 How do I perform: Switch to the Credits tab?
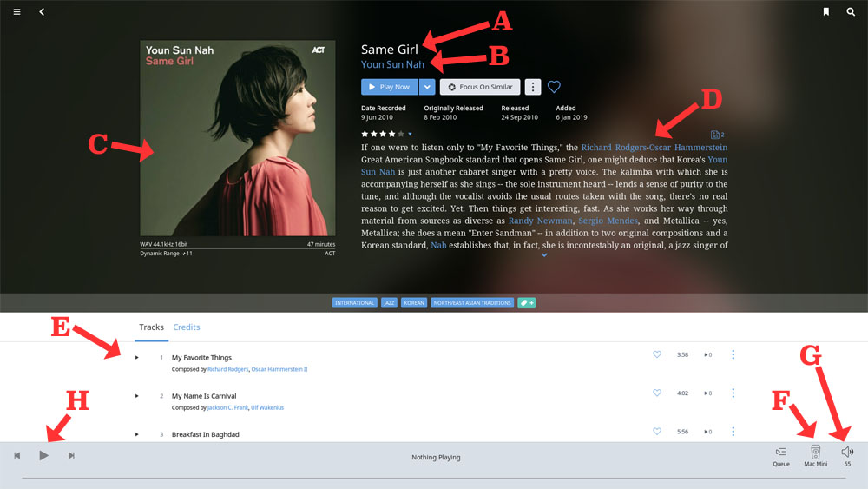(187, 327)
